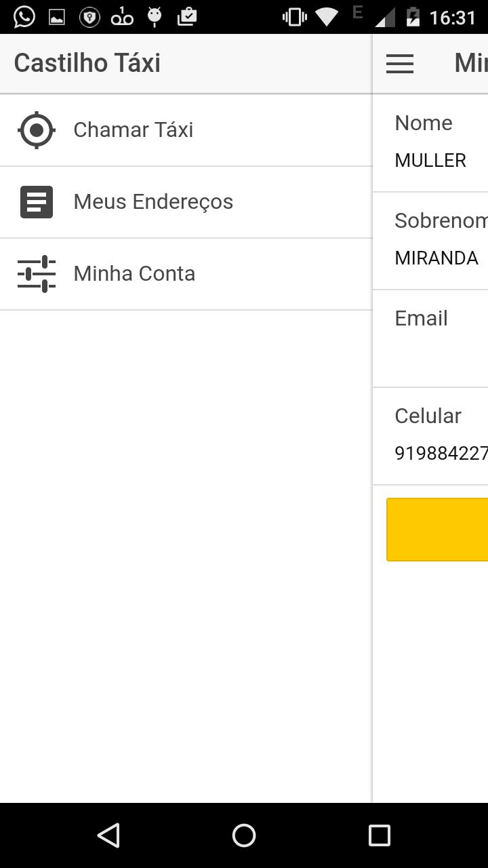Tap the yellow save button
Screen dimensions: 488x868
[x=437, y=530]
